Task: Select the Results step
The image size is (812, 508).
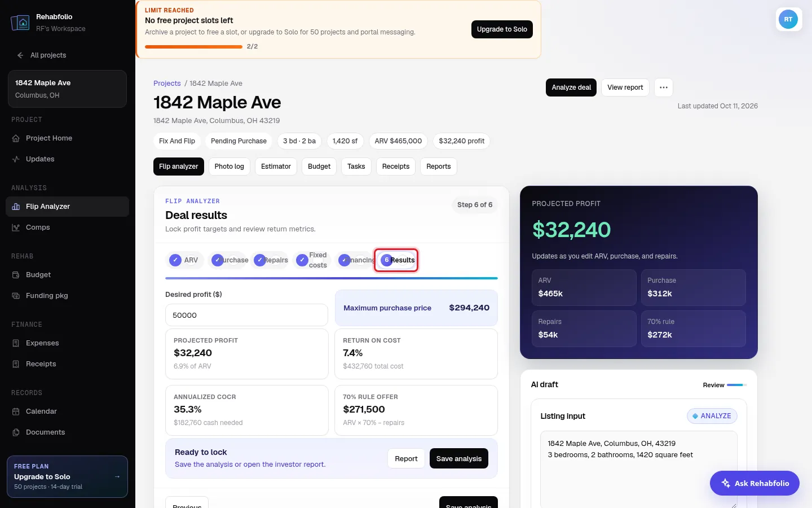Action: pyautogui.click(x=396, y=260)
